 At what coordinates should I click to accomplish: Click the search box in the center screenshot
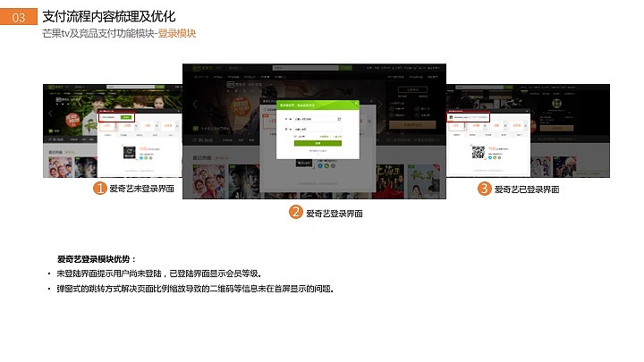(306, 68)
